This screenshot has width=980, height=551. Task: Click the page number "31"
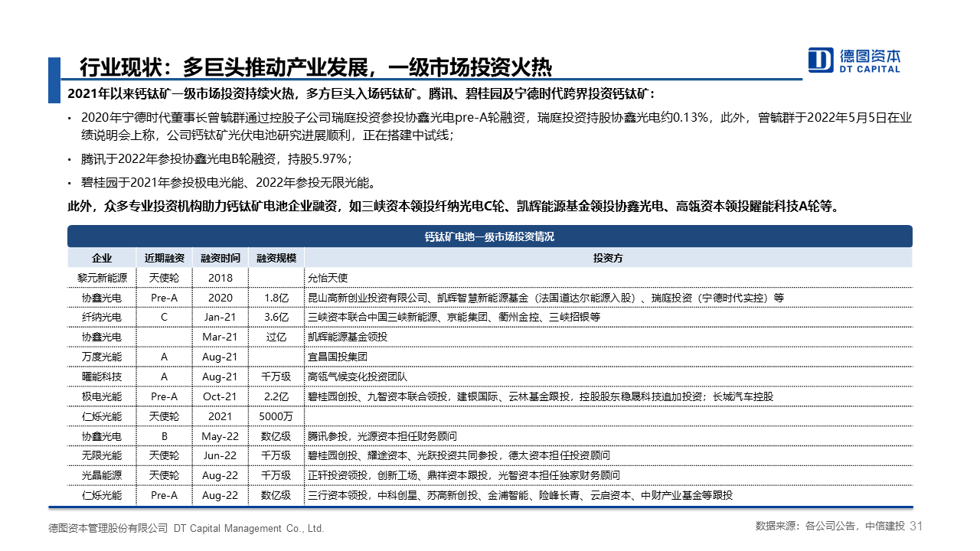click(x=917, y=527)
